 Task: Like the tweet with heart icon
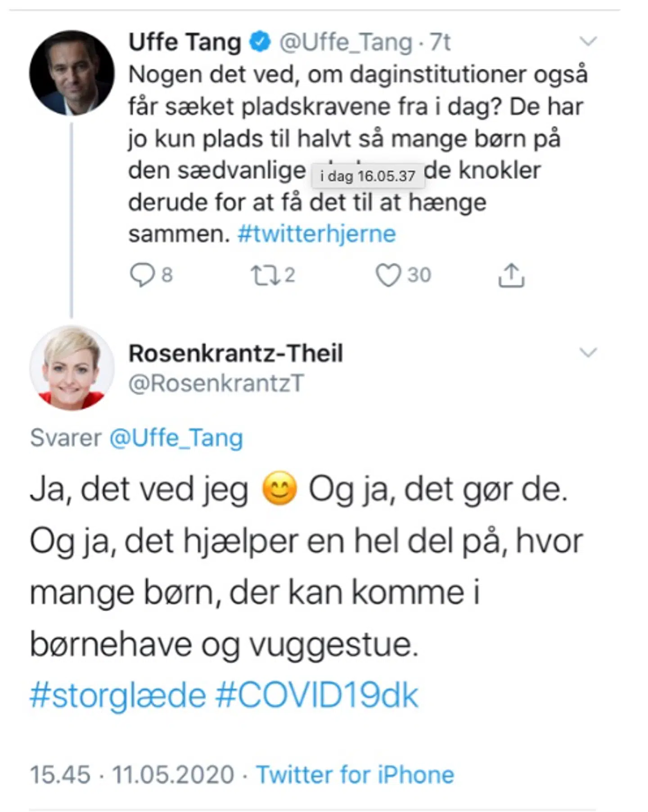(x=388, y=275)
